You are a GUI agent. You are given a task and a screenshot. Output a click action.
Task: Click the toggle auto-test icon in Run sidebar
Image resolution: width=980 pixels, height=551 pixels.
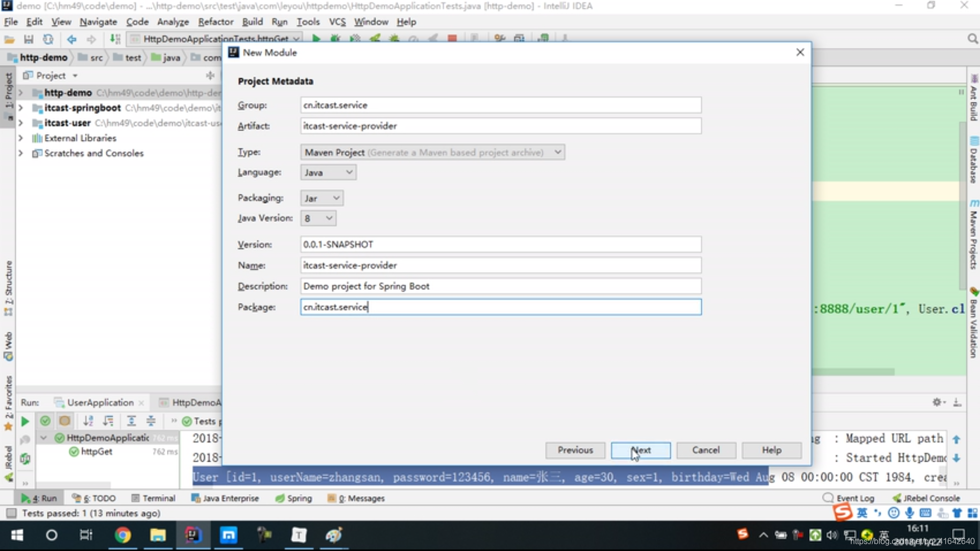click(24, 459)
